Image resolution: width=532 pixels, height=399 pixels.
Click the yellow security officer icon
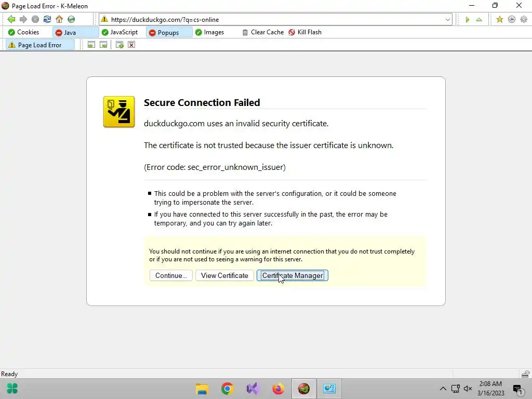click(119, 112)
